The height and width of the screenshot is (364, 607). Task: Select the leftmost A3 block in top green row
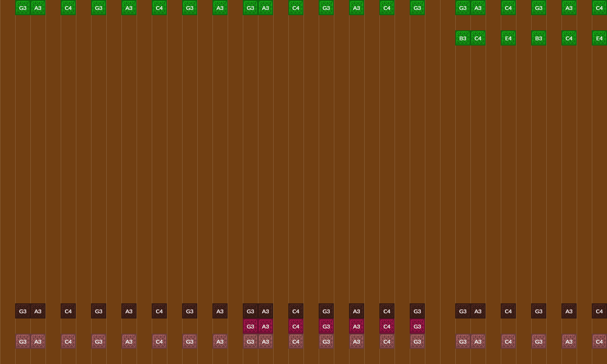click(38, 8)
